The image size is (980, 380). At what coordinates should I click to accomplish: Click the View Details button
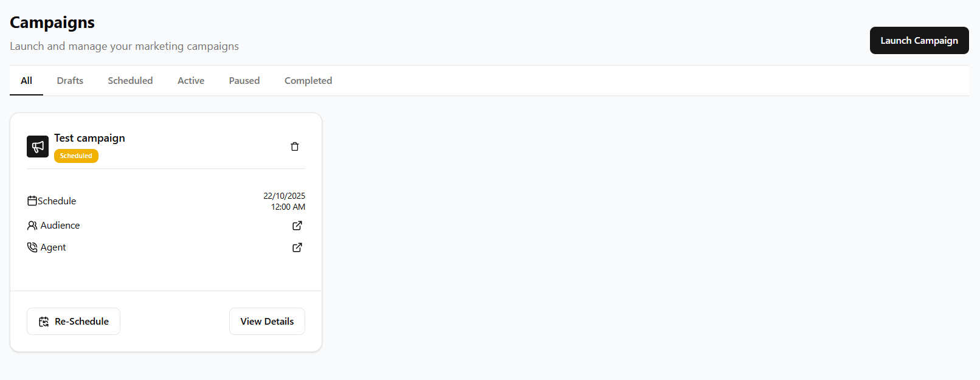[x=267, y=321]
